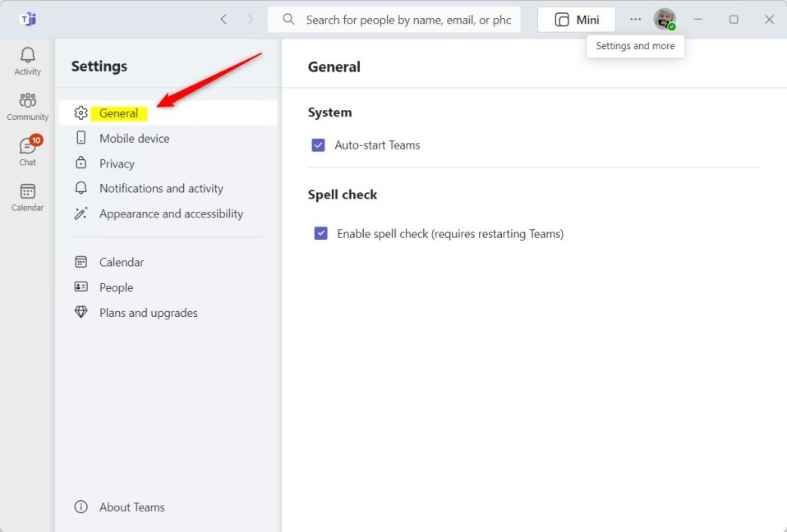787x532 pixels.
Task: Toggle the Auto-start Teams checkbox
Action: tap(318, 145)
